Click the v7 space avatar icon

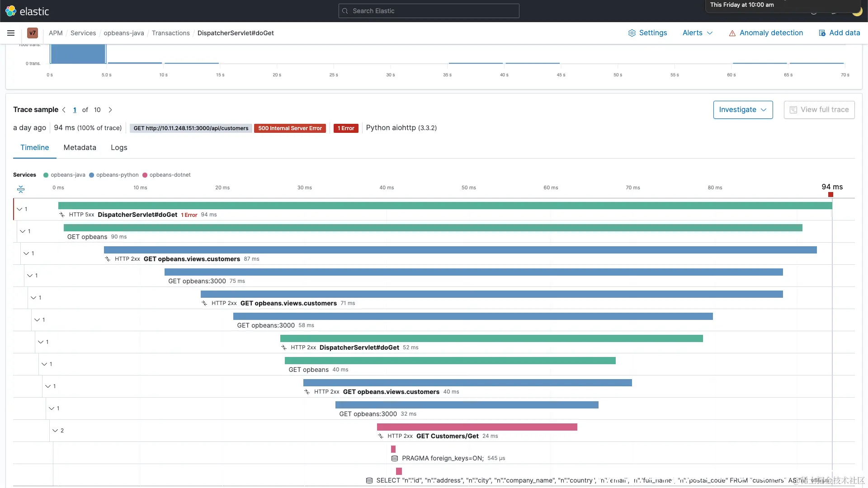[33, 33]
